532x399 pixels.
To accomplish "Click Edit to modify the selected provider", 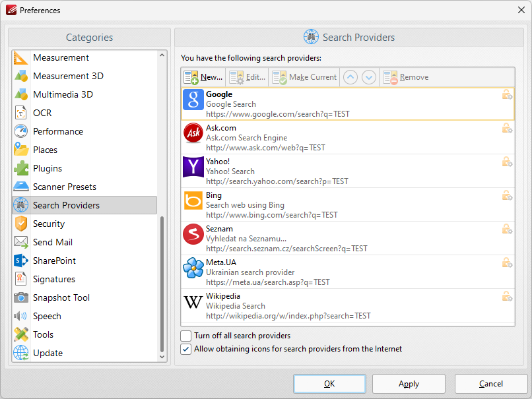I will tap(248, 77).
